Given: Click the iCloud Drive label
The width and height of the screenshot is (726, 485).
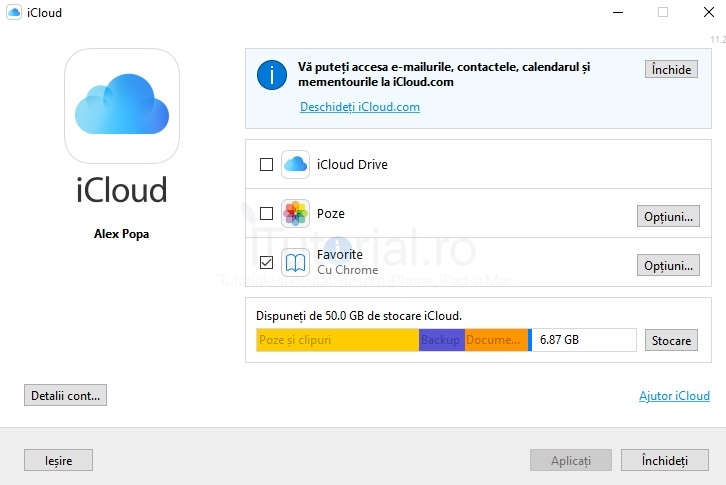Looking at the screenshot, I should click(x=352, y=164).
